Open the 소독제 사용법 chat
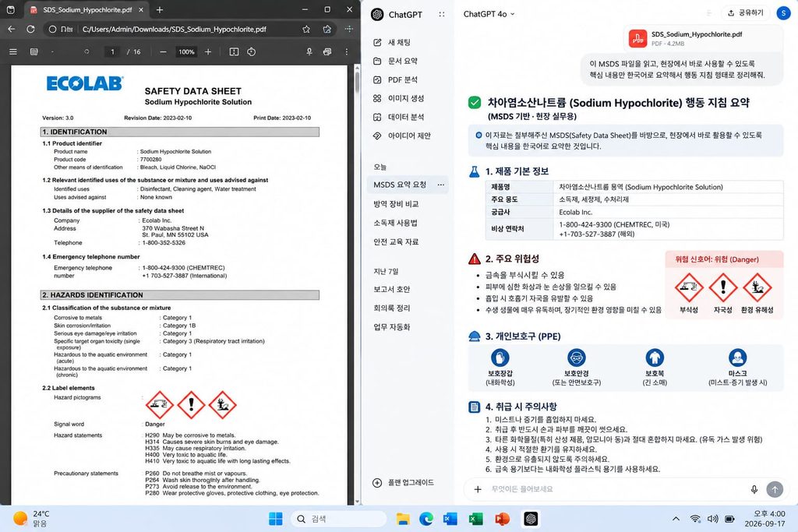Viewport: 798px width, 532px height. [x=395, y=223]
